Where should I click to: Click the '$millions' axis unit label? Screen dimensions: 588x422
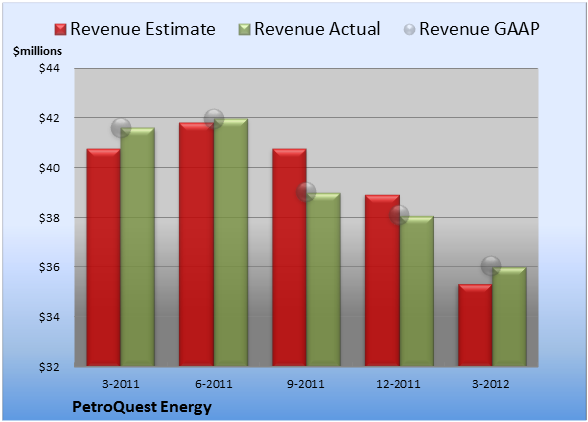(37, 51)
